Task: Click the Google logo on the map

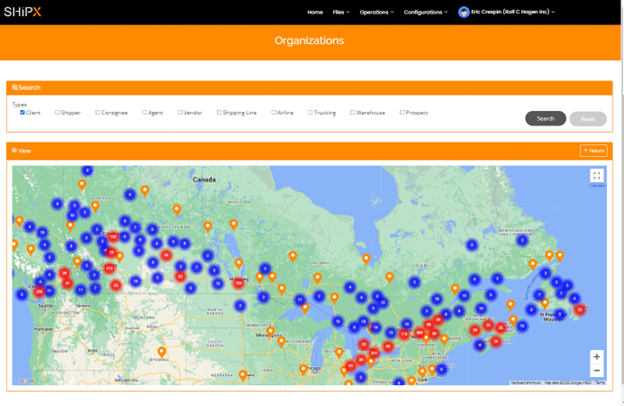Action: (23, 381)
